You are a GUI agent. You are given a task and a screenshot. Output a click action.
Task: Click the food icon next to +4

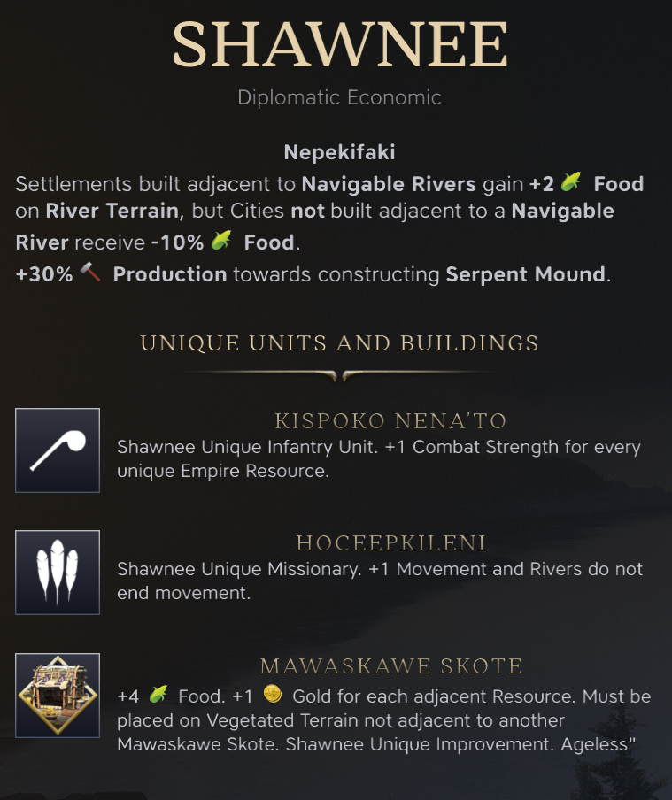pos(158,695)
